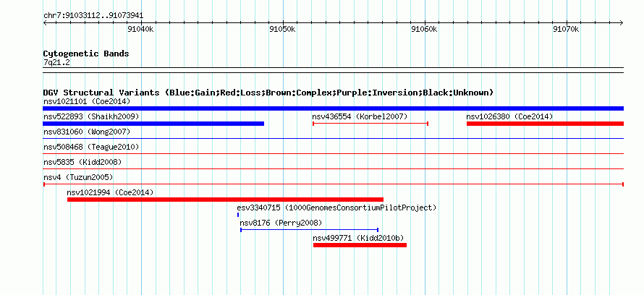Select the nsv8176 (Perry2008) blue variant line
The height and width of the screenshot is (295, 644).
pyautogui.click(x=309, y=230)
